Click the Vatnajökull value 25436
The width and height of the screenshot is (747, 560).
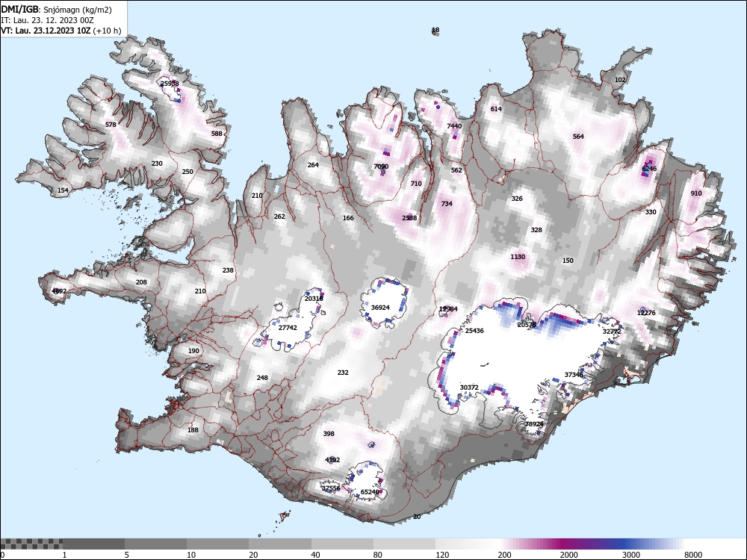pos(474,331)
